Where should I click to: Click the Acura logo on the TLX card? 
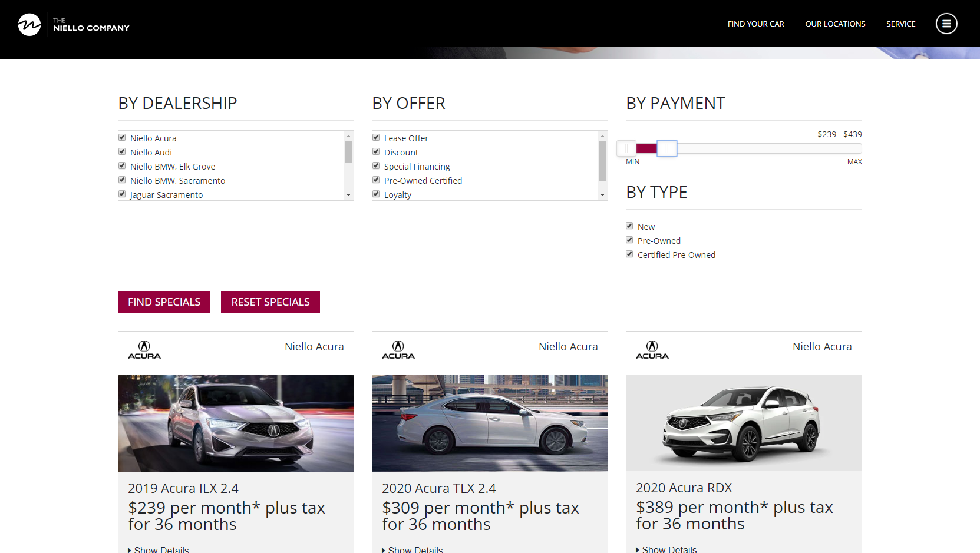click(x=398, y=350)
